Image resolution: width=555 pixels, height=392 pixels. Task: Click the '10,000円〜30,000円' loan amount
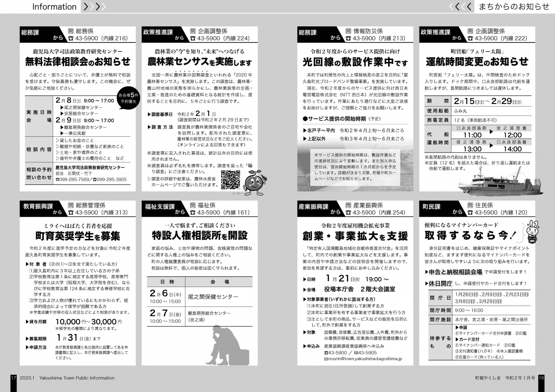click(88, 321)
